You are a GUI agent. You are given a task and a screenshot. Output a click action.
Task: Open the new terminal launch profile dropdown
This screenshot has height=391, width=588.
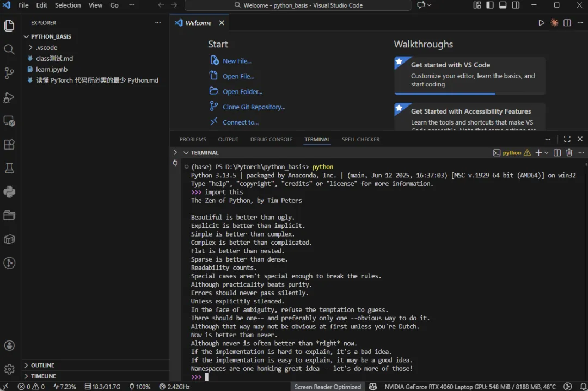click(x=547, y=152)
